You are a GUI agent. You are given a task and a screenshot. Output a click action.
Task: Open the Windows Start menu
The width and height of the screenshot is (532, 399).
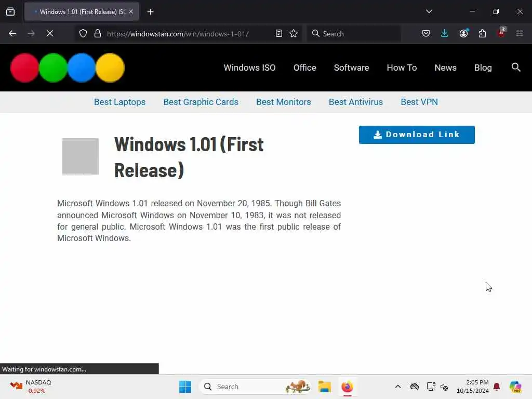pos(185,387)
